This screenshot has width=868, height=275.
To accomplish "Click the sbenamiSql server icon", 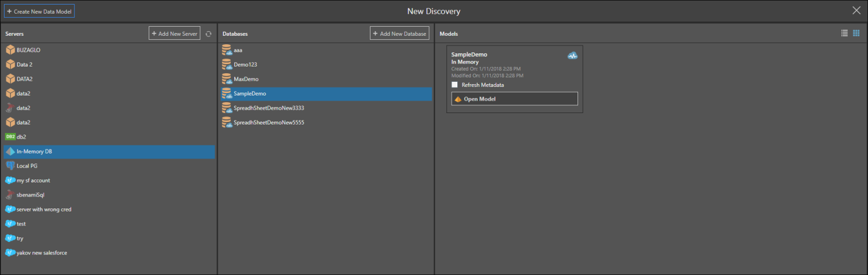I will 10,195.
